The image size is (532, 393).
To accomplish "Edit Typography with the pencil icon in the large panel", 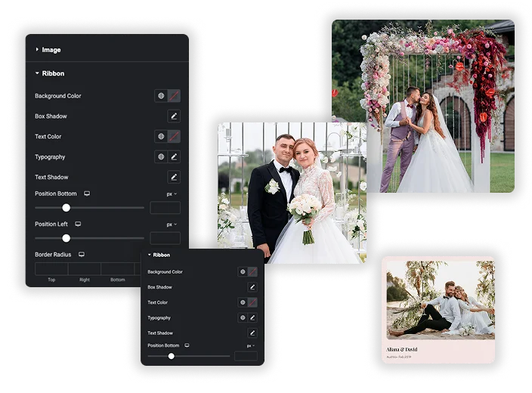I will 174,156.
